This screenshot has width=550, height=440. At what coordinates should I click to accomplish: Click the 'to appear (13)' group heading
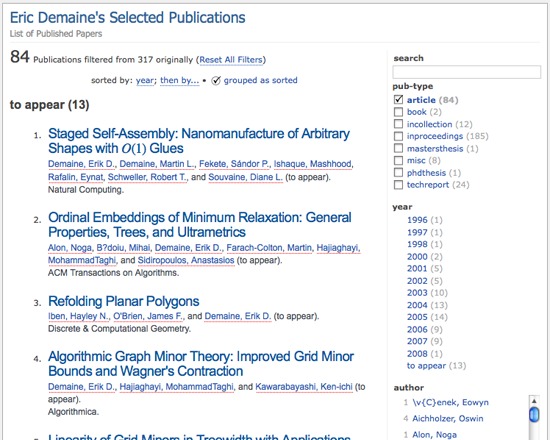click(x=49, y=105)
